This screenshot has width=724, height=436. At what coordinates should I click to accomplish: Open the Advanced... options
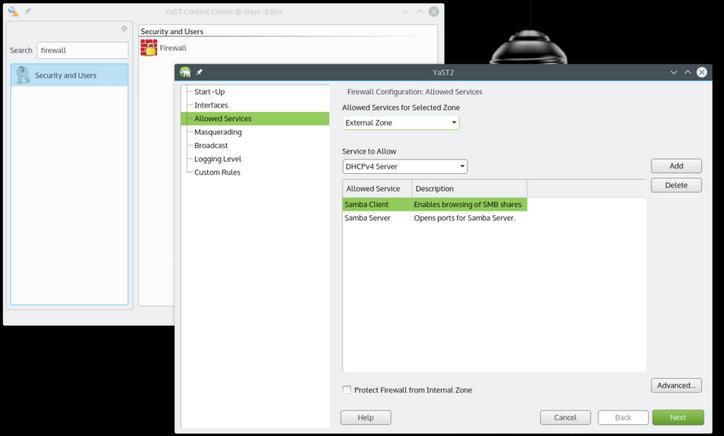pyautogui.click(x=676, y=385)
